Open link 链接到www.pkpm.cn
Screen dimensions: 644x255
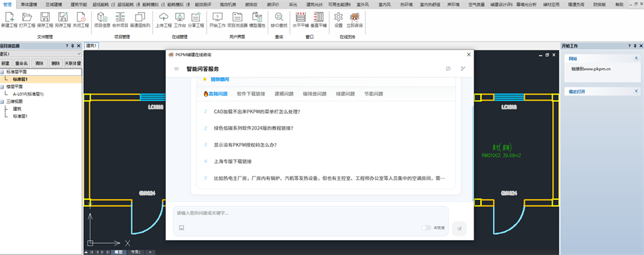[591, 69]
